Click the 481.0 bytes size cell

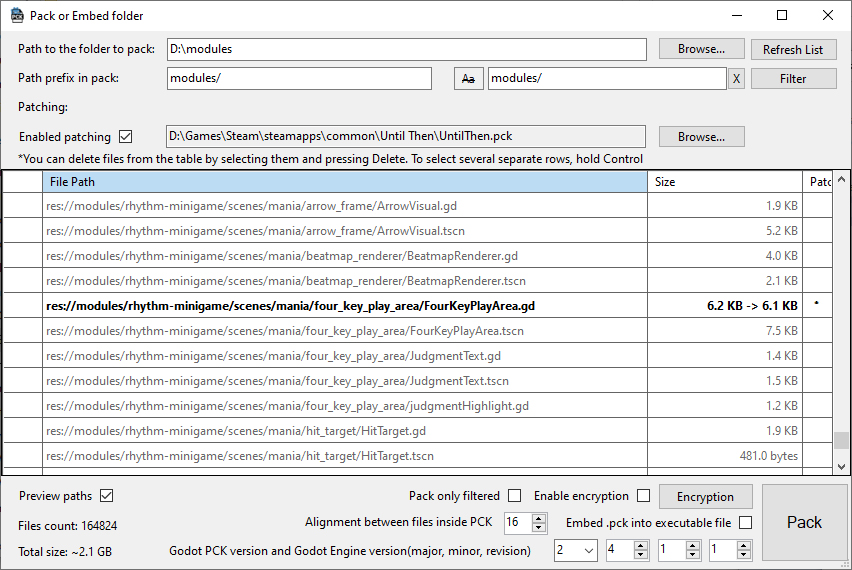coord(725,456)
